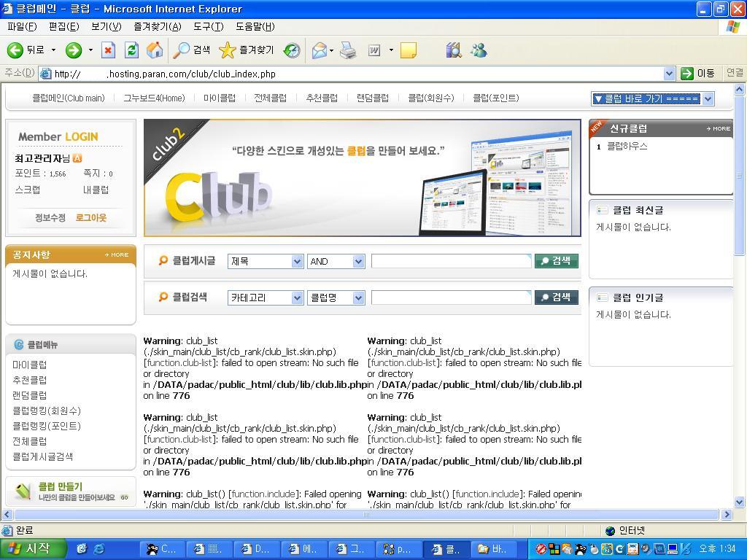Click the 로그아웃 link
747x560 pixels.
(x=90, y=217)
